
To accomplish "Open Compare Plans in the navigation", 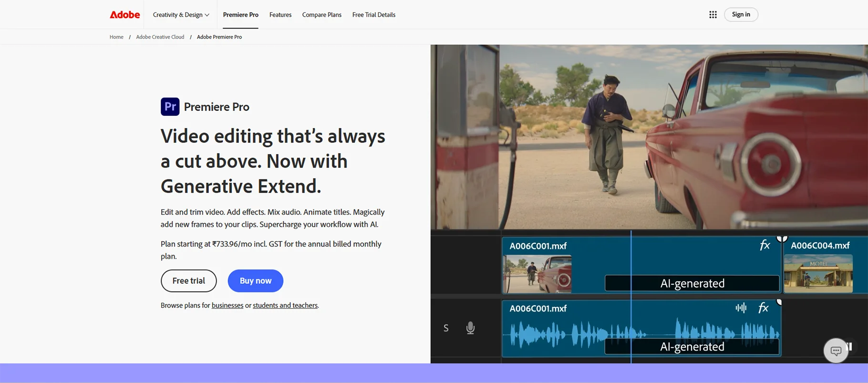I will coord(322,15).
